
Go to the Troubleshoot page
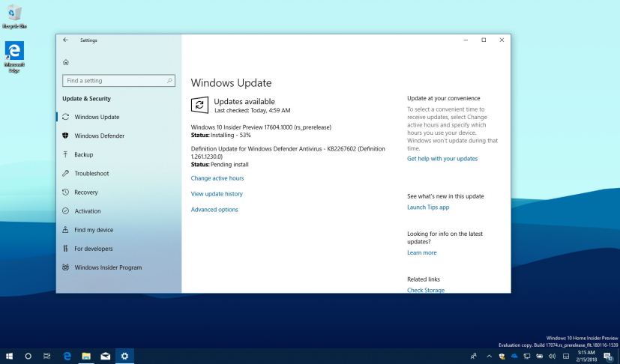tap(118, 174)
